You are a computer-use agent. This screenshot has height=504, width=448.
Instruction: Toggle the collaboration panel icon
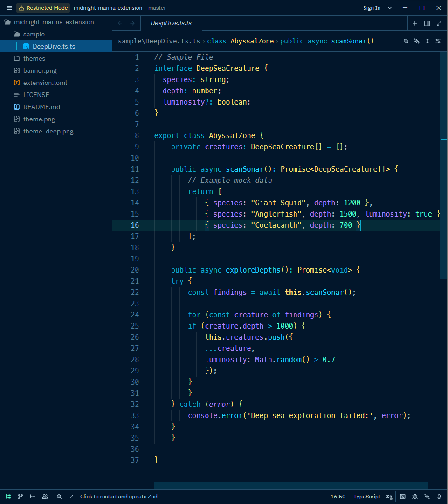[x=45, y=497]
